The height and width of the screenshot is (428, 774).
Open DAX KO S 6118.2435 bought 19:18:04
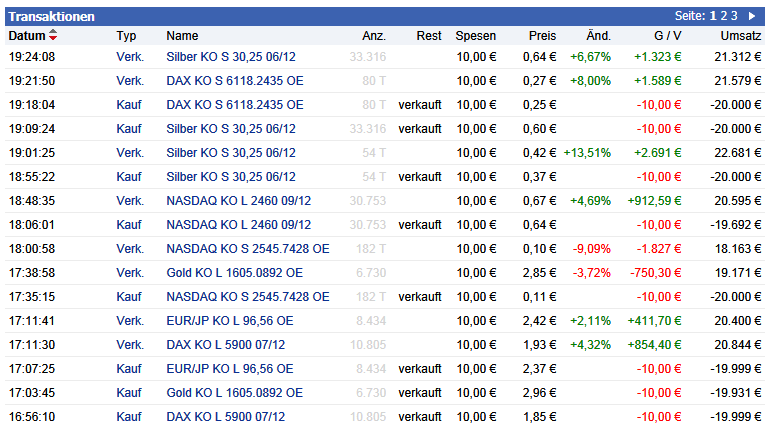pos(235,105)
